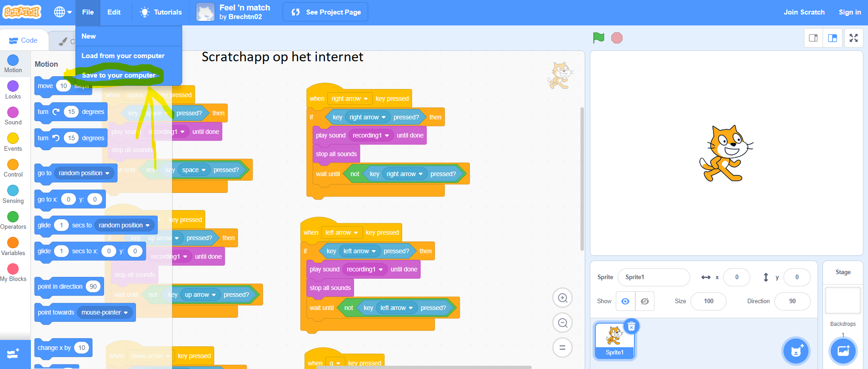This screenshot has height=369, width=868.
Task: Click the sprite x position field
Action: pyautogui.click(x=737, y=277)
